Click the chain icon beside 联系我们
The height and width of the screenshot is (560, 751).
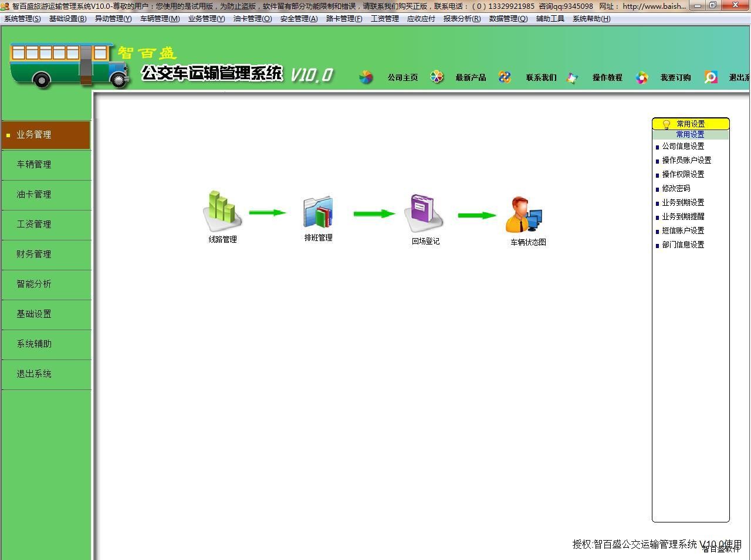505,77
